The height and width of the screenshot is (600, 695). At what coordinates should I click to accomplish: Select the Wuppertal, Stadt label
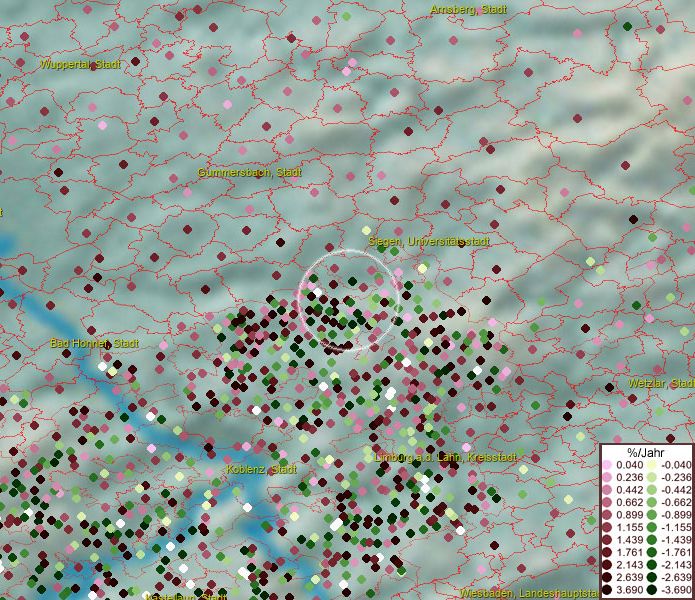point(80,64)
